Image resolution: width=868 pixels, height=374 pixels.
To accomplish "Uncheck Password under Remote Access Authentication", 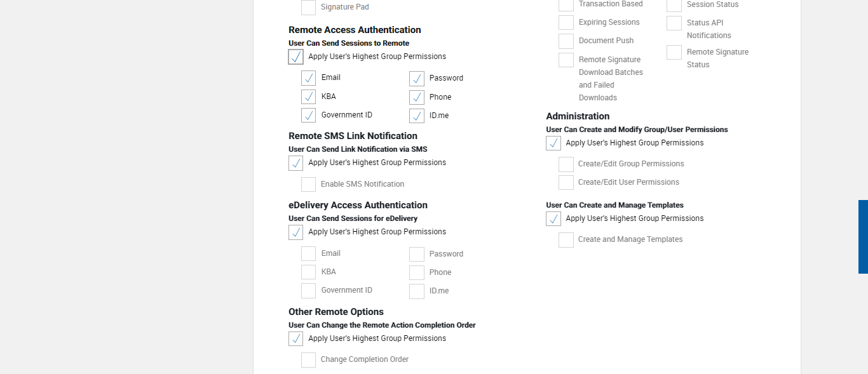I will click(x=417, y=79).
